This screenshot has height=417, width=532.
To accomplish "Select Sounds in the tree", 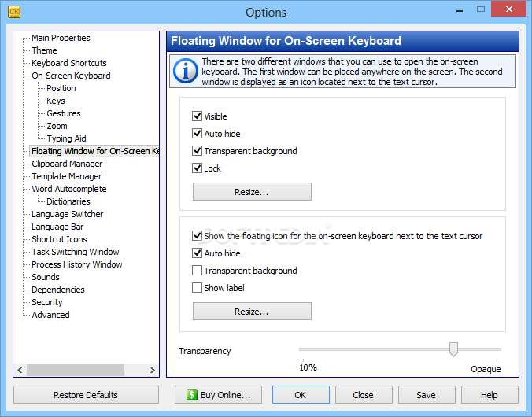I will tap(46, 277).
